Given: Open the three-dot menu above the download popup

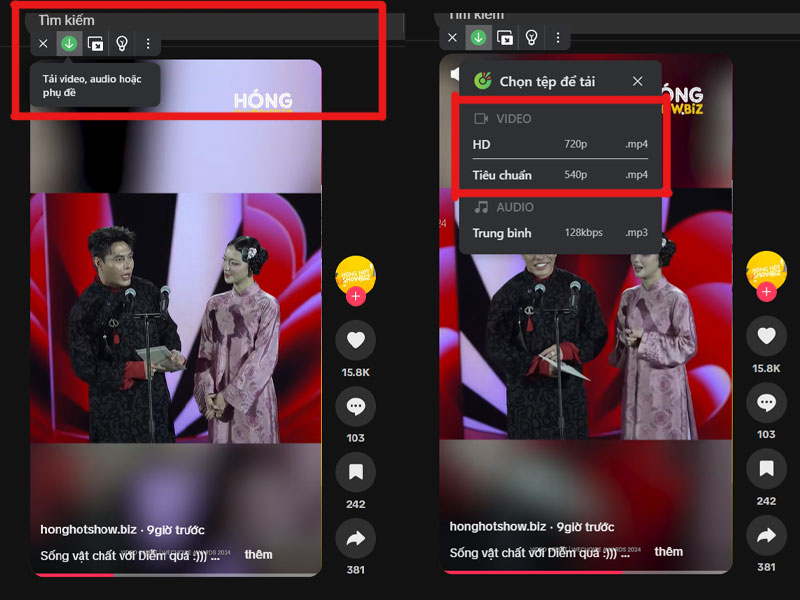Looking at the screenshot, I should pos(558,38).
